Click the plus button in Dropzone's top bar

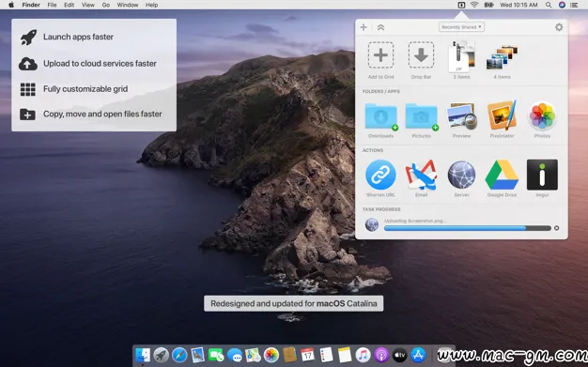pos(364,27)
